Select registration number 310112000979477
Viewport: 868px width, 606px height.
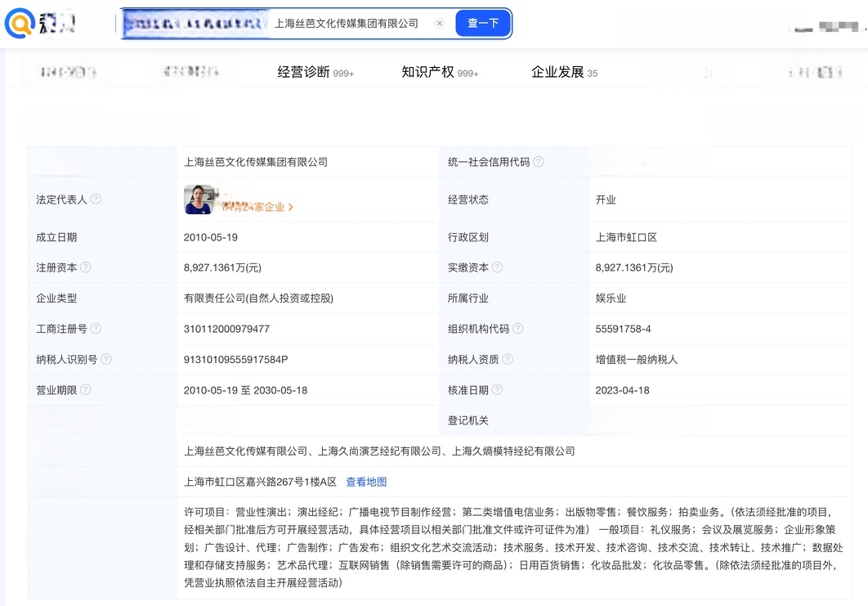[x=227, y=329]
